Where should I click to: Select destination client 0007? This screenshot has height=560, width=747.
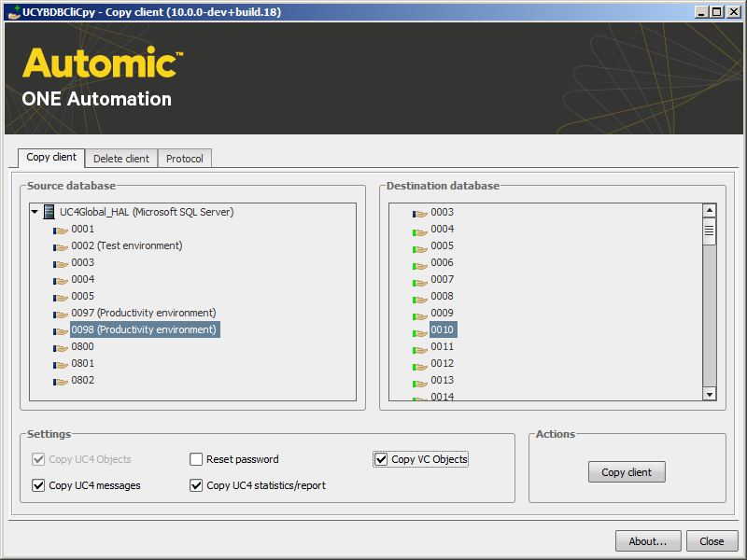(x=442, y=279)
